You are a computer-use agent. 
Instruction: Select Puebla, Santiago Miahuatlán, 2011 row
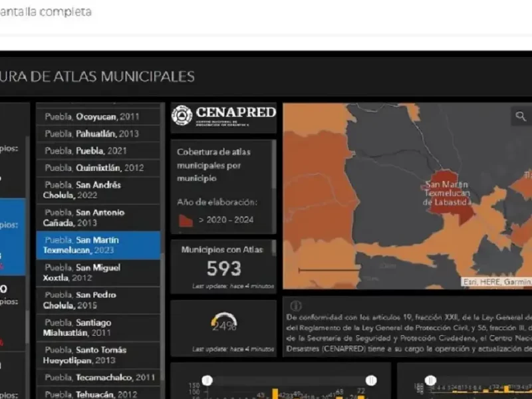pyautogui.click(x=98, y=328)
